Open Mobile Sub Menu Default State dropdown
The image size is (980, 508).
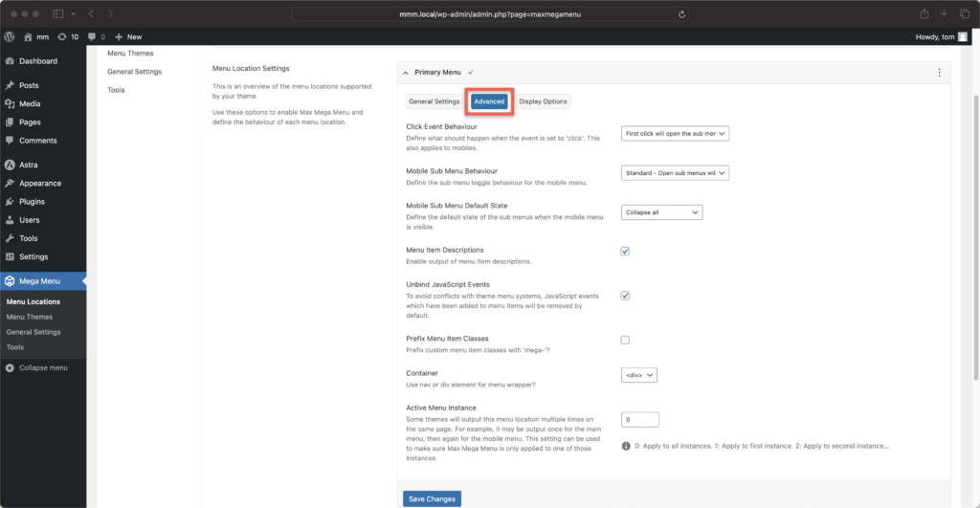(661, 212)
